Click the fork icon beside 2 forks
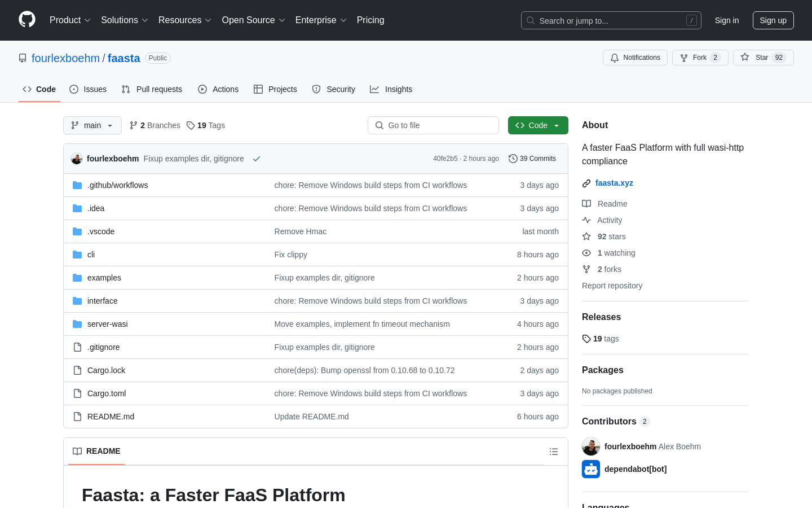 (x=586, y=269)
